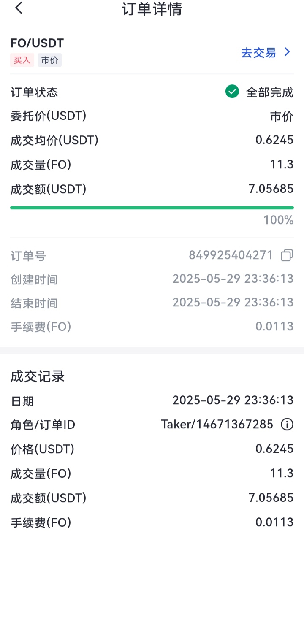The image size is (304, 644).
Task: Tap the 全部完成 status text
Action: click(270, 92)
